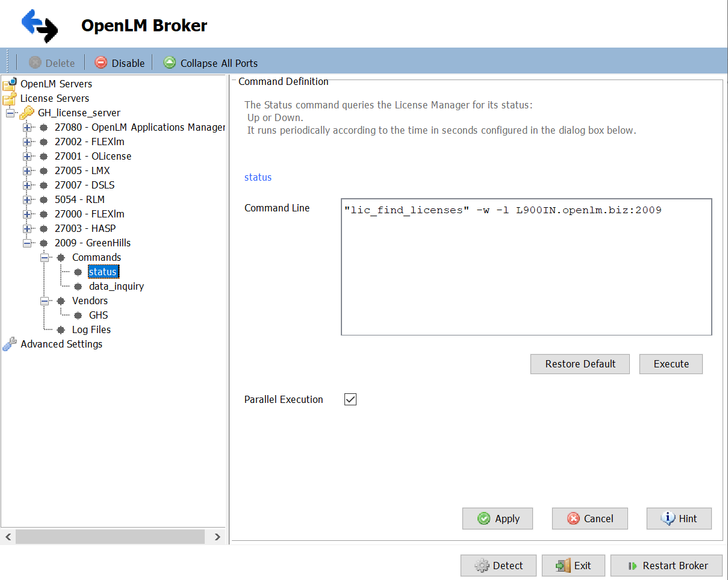Click the red X icon on Cancel
The height and width of the screenshot is (580, 728).
click(x=573, y=519)
